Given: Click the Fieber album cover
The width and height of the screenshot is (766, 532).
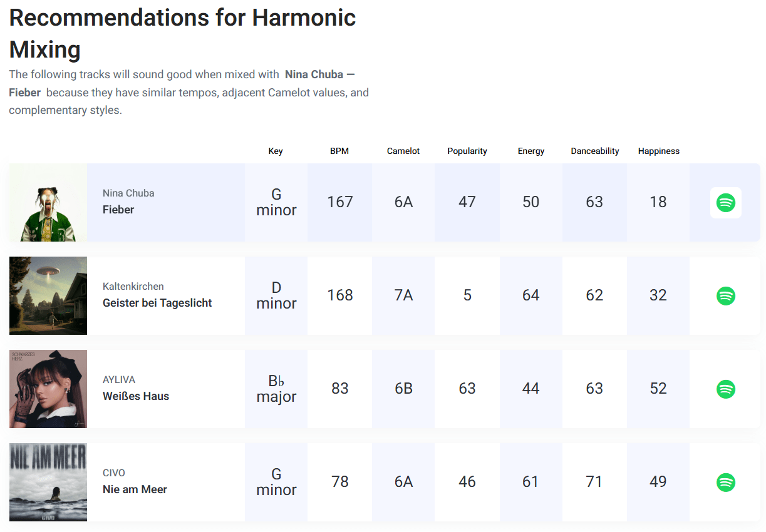Looking at the screenshot, I should click(x=48, y=202).
